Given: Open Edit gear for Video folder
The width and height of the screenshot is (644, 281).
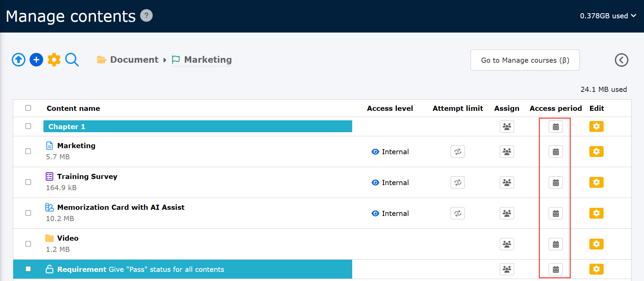Looking at the screenshot, I should tap(596, 244).
